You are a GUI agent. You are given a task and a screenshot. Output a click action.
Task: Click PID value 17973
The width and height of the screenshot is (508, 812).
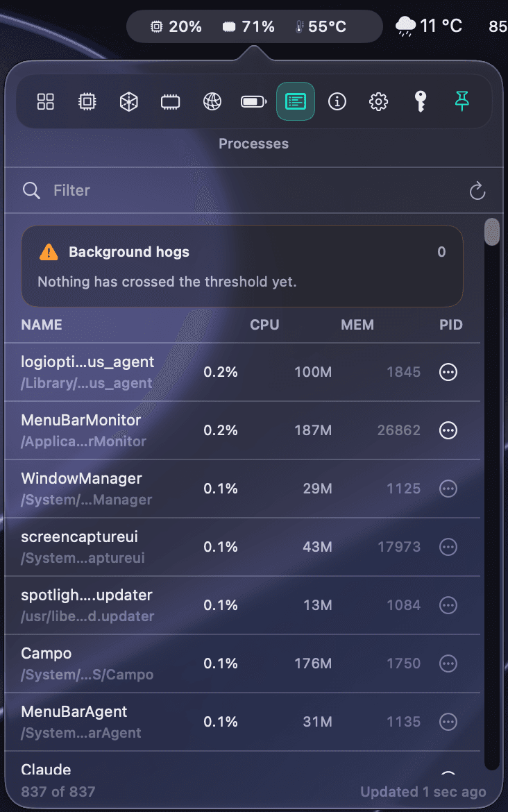[x=399, y=547]
